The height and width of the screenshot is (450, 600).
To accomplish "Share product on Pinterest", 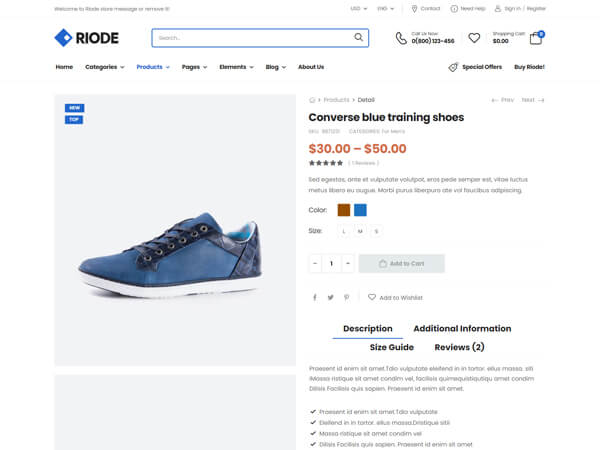I will (x=346, y=297).
